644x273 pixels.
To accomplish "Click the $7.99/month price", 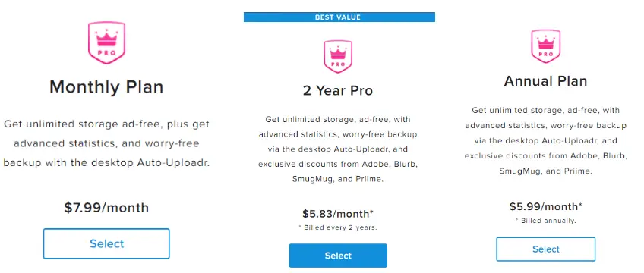I will click(x=106, y=208).
